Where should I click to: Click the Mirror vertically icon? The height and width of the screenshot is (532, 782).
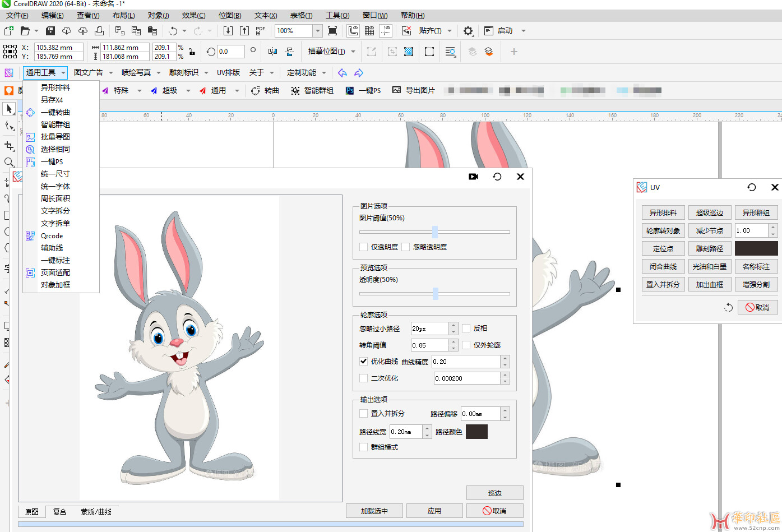(x=289, y=52)
